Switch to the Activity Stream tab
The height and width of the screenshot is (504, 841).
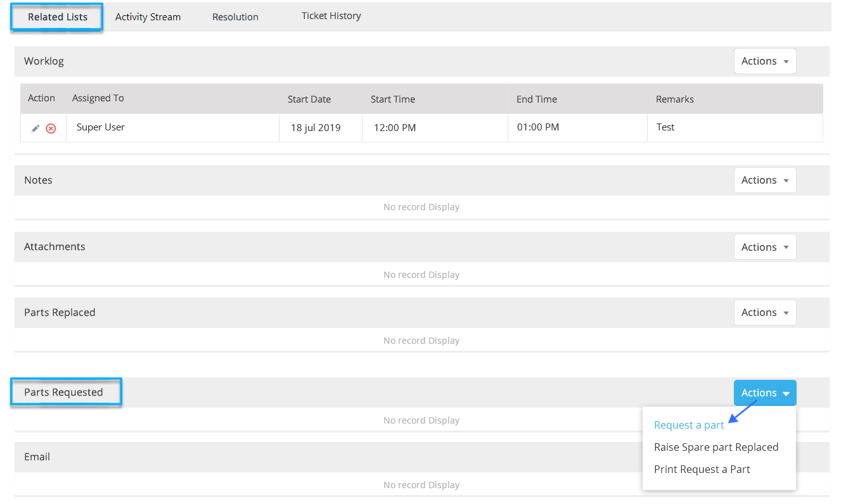(x=148, y=17)
